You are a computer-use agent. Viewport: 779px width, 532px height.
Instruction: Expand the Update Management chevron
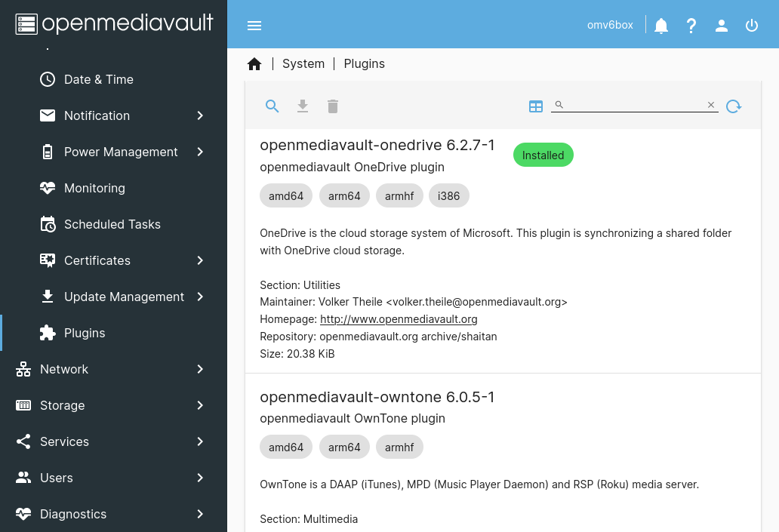tap(200, 297)
